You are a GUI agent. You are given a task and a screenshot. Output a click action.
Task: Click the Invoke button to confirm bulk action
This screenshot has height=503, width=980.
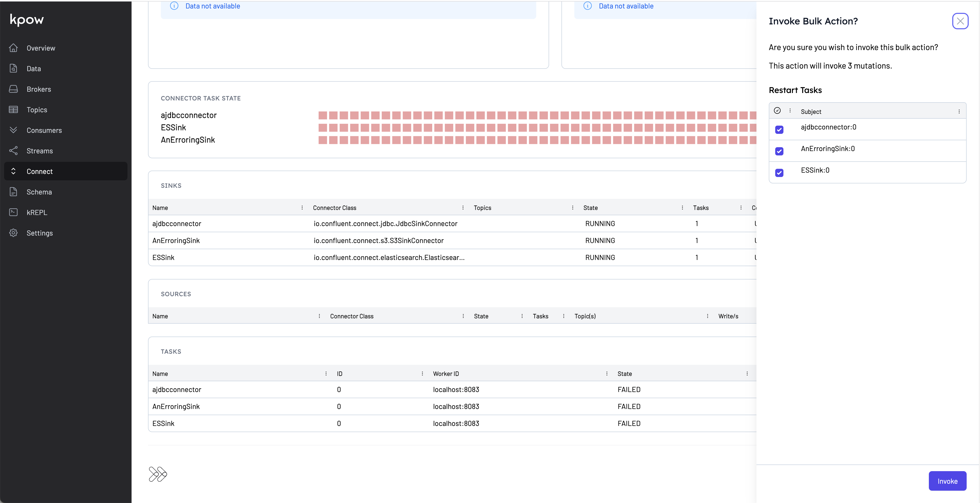[947, 481]
